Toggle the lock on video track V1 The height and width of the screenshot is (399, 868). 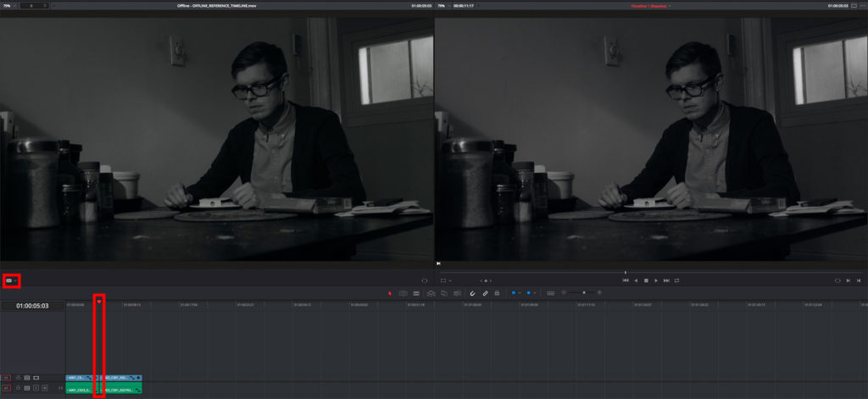pos(19,378)
